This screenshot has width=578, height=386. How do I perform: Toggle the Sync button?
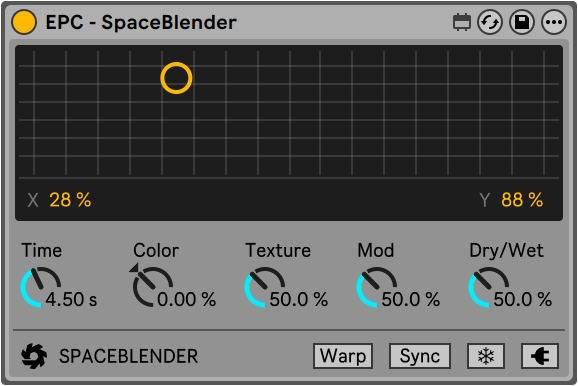point(420,356)
